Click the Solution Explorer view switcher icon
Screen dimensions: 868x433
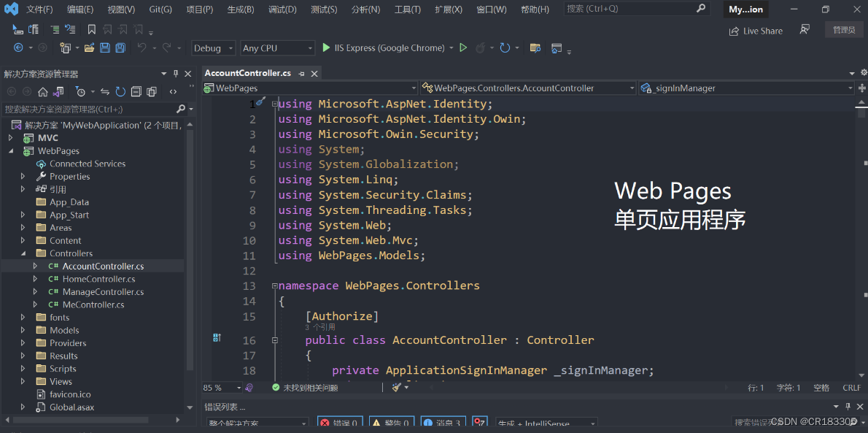58,91
